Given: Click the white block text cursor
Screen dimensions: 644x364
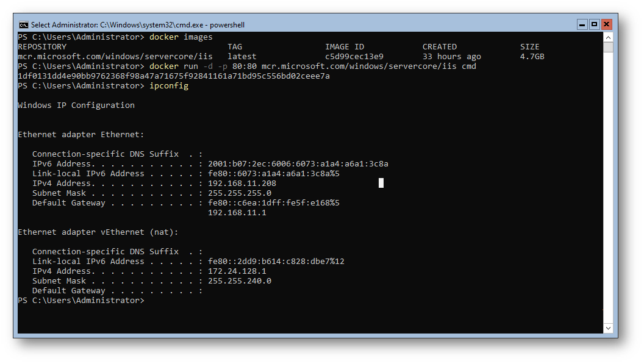Looking at the screenshot, I should [381, 183].
